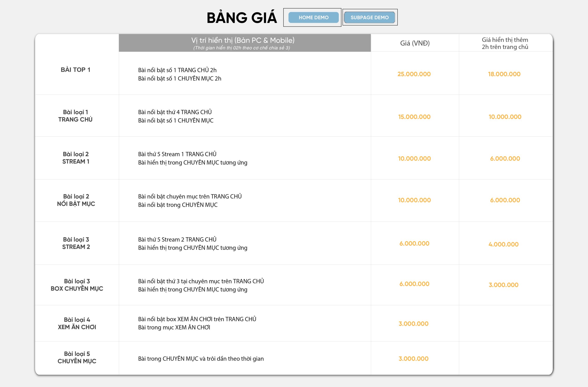Click the 25.000.000 price for BÀI TOP 1
Screen dimensions: 588x387
pos(414,74)
